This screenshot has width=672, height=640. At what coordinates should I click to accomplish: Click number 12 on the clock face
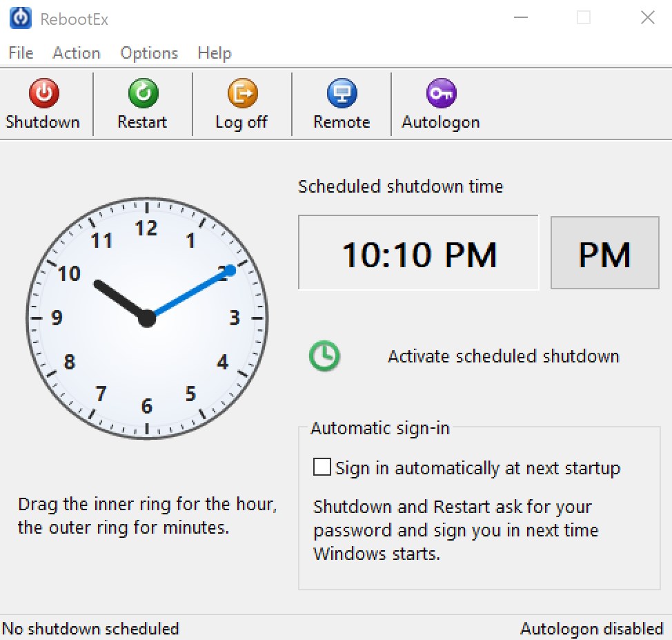click(x=146, y=229)
